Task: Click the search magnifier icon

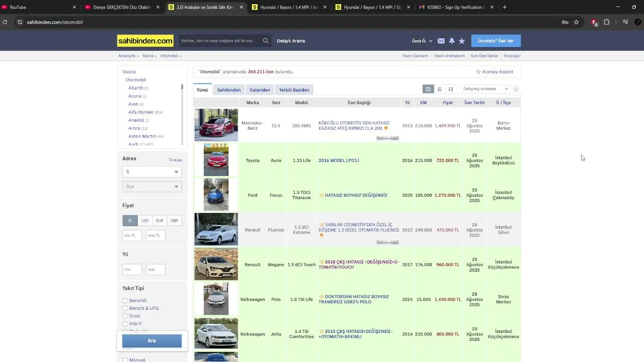Action: (x=265, y=41)
